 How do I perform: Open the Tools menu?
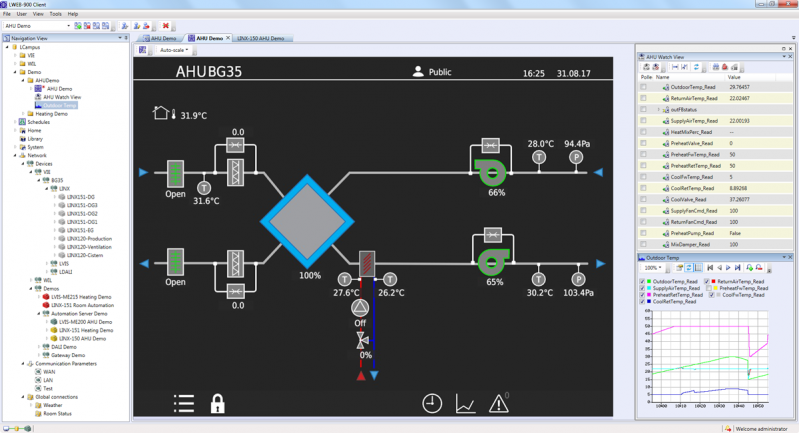[x=55, y=15]
